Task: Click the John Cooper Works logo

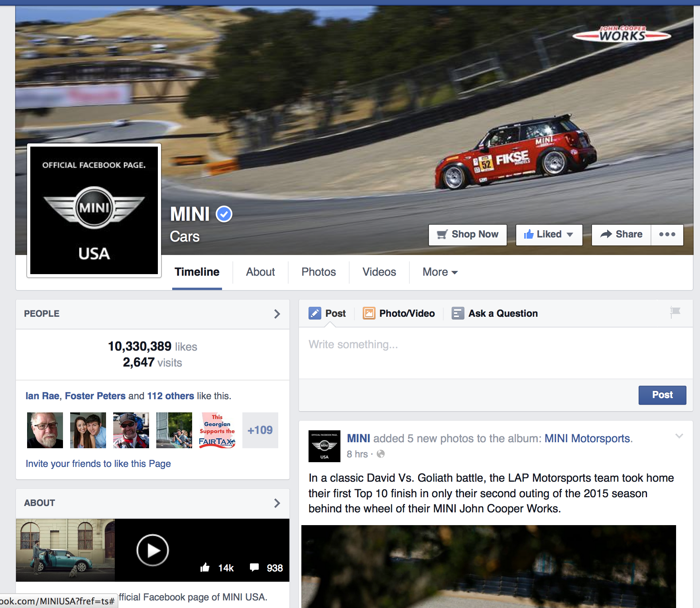Action: pyautogui.click(x=622, y=34)
